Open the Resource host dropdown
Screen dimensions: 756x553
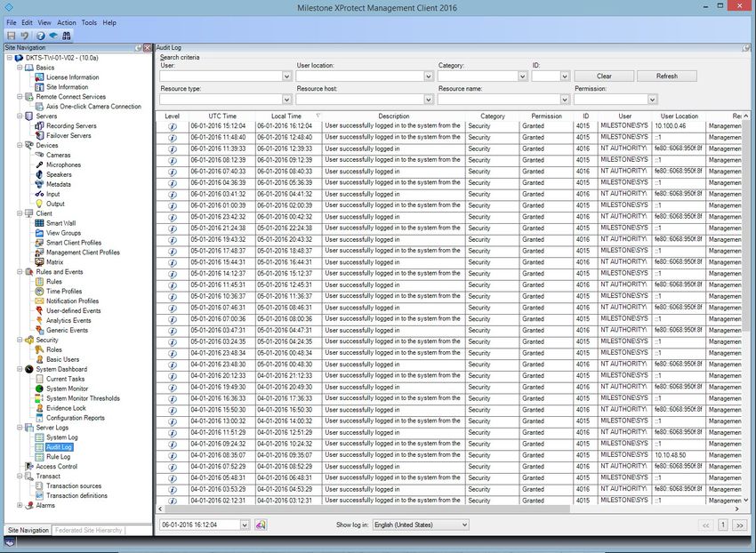coord(429,100)
